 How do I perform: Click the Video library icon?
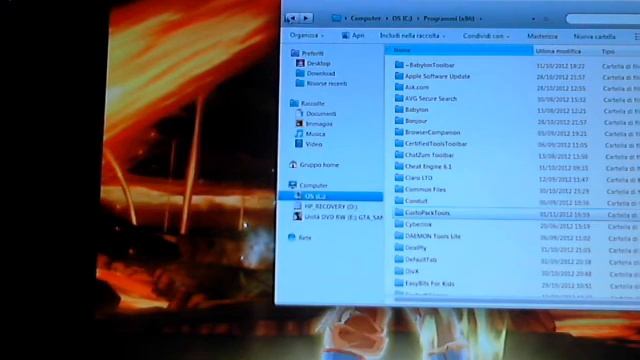[299, 144]
